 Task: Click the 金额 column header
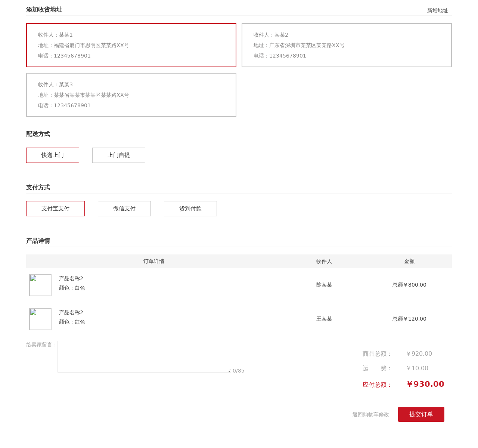tap(409, 261)
